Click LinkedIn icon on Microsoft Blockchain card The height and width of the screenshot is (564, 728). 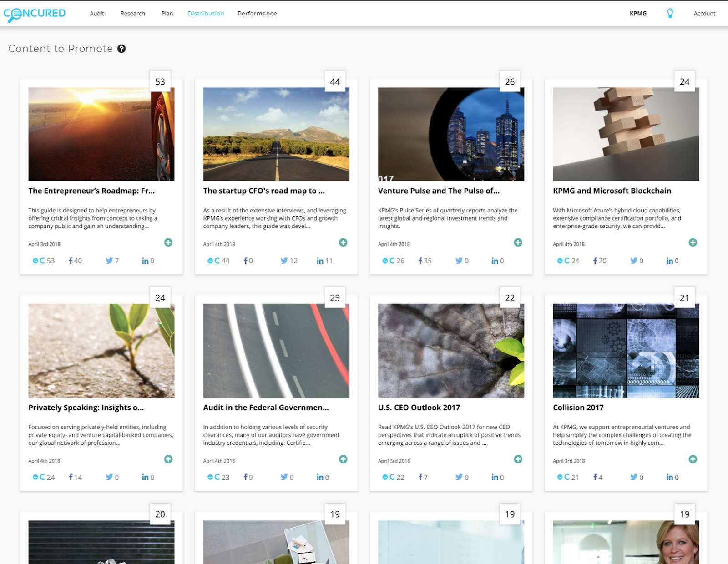coord(669,261)
